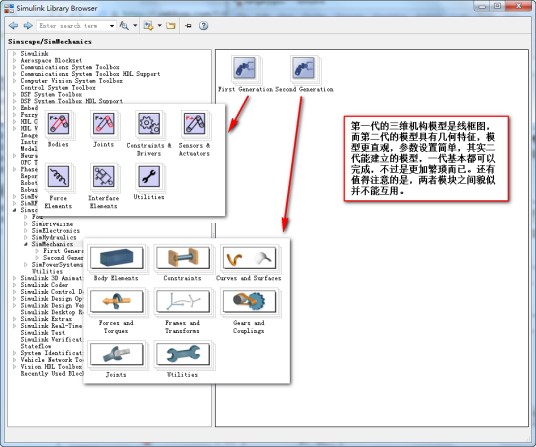
Task: Click the help question mark icon
Action: (203, 26)
